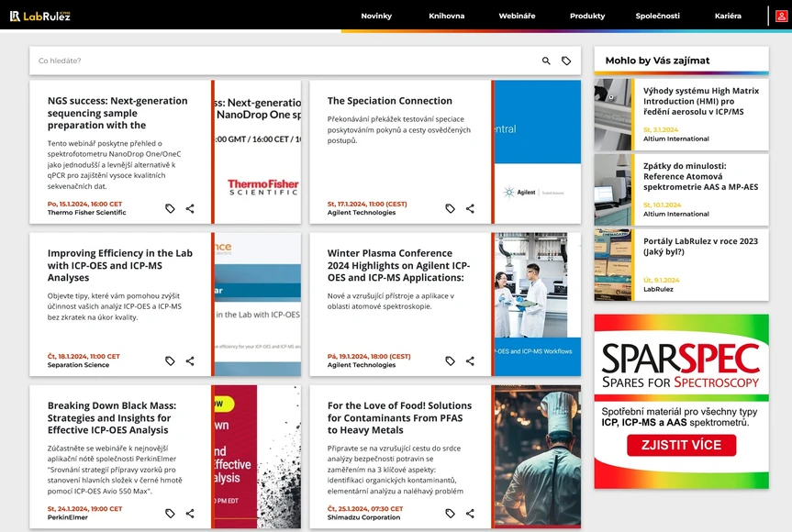Click tag icon on Winter Plasma Conference card

point(450,360)
